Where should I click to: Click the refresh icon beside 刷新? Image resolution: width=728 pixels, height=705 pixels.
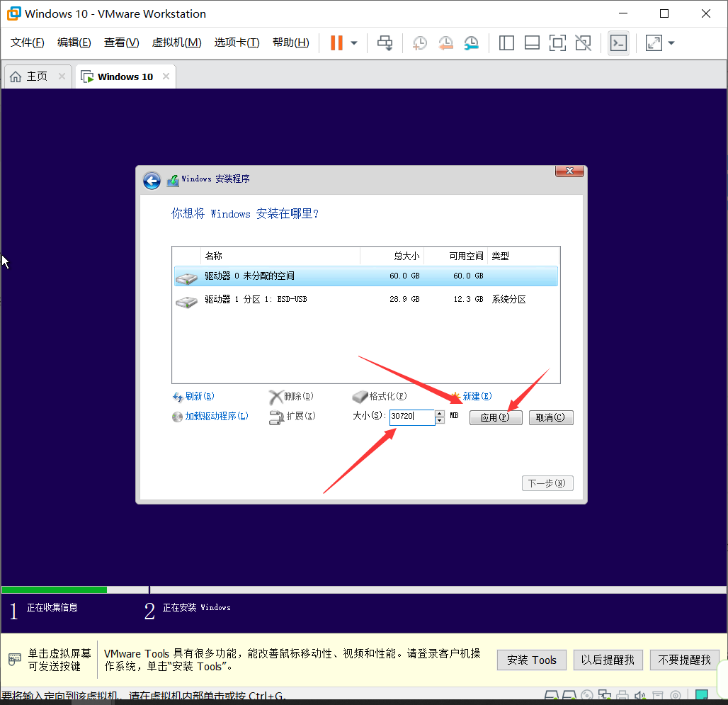click(178, 397)
